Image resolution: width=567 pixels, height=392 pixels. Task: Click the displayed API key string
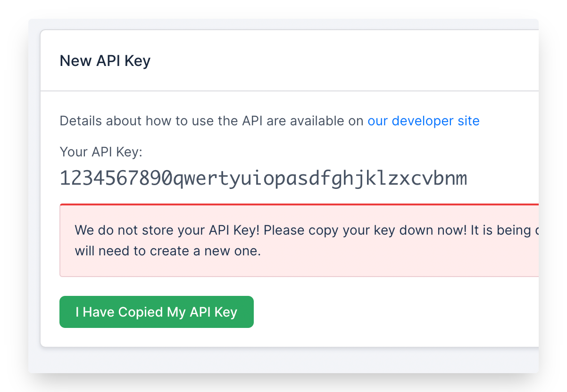pyautogui.click(x=263, y=179)
